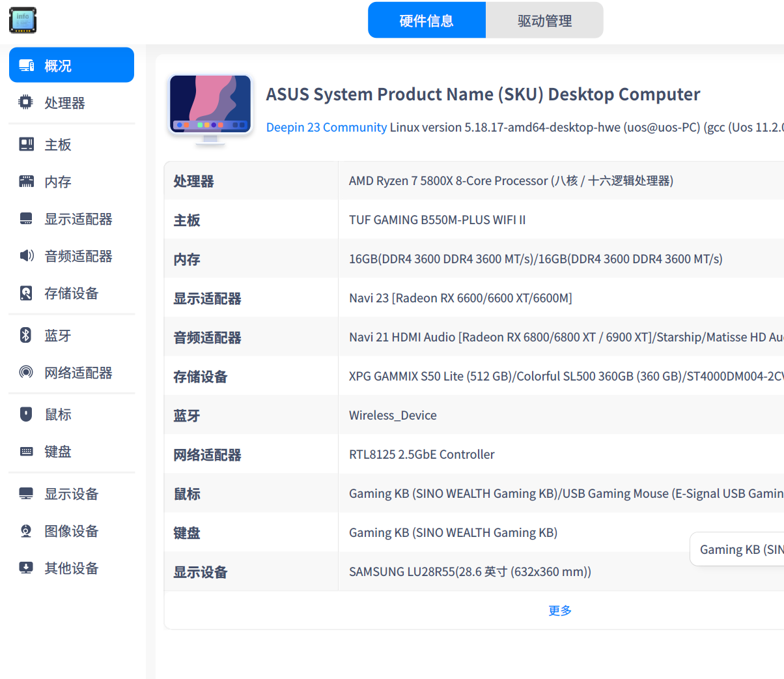This screenshot has height=679, width=784.
Task: Switch to the 驱动管理 tab
Action: point(544,20)
